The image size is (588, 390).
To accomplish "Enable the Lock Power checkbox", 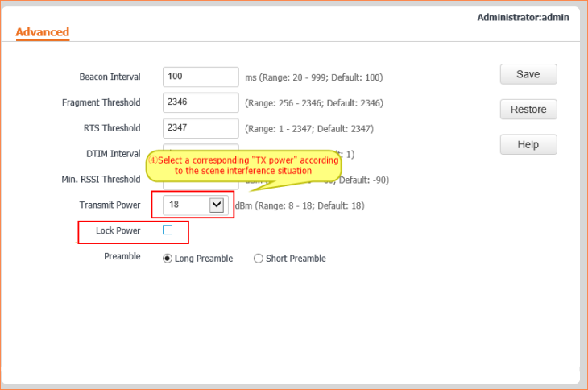I will [168, 230].
